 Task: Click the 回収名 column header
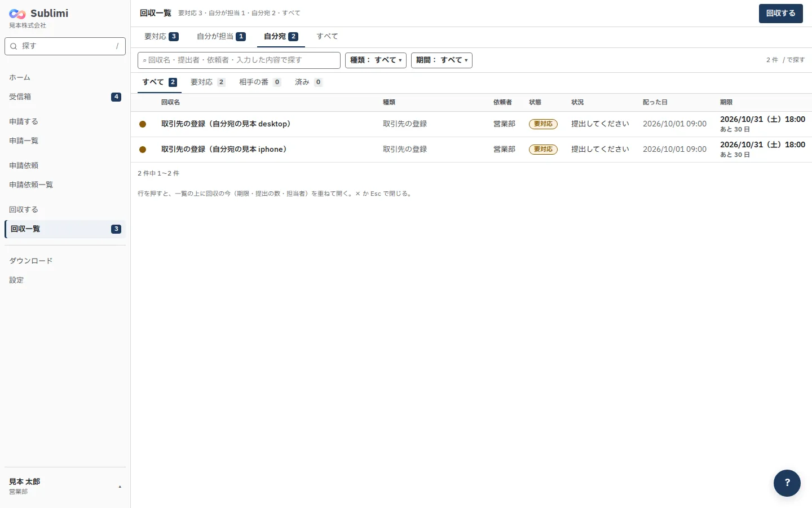pos(170,103)
